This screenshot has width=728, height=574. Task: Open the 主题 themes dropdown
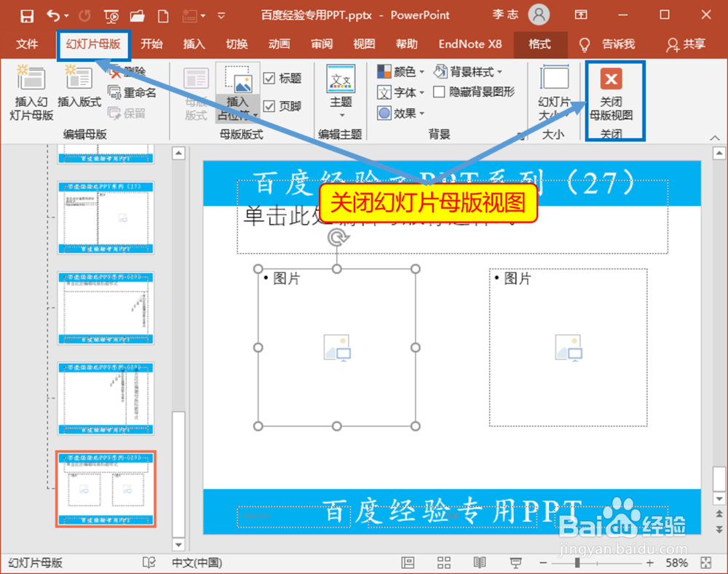pyautogui.click(x=341, y=92)
